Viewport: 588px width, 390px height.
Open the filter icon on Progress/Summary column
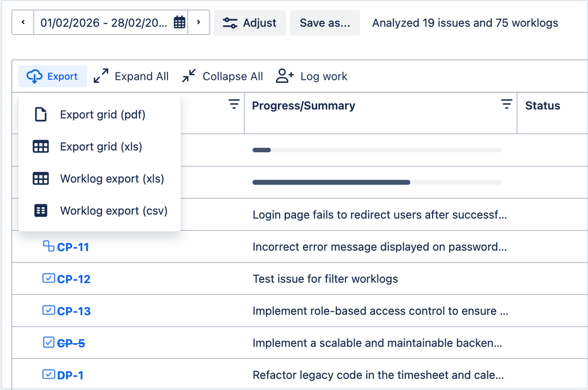point(507,104)
